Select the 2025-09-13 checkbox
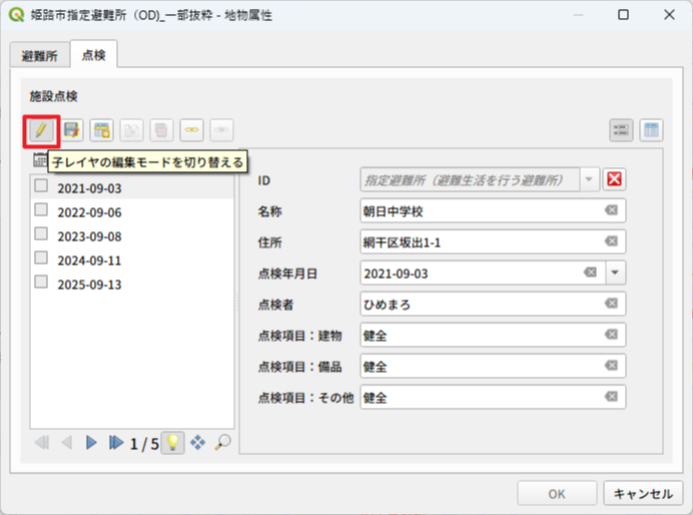693x515 pixels. pos(41,283)
